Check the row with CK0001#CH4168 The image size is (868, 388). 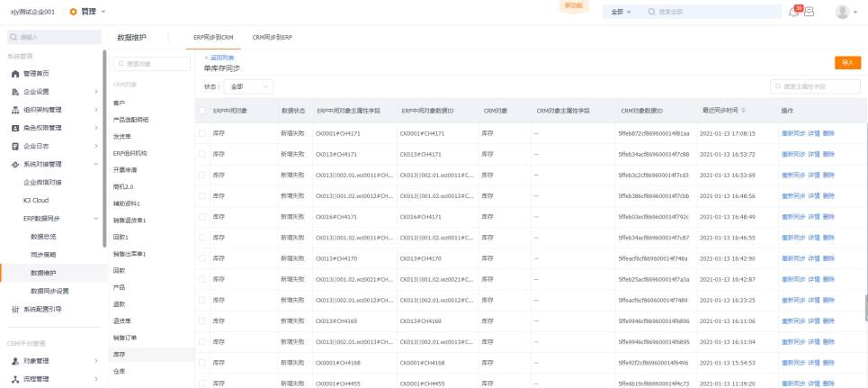[202, 363]
